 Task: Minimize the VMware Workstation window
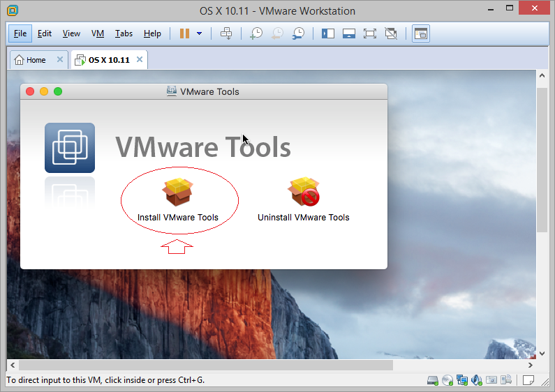coord(491,10)
